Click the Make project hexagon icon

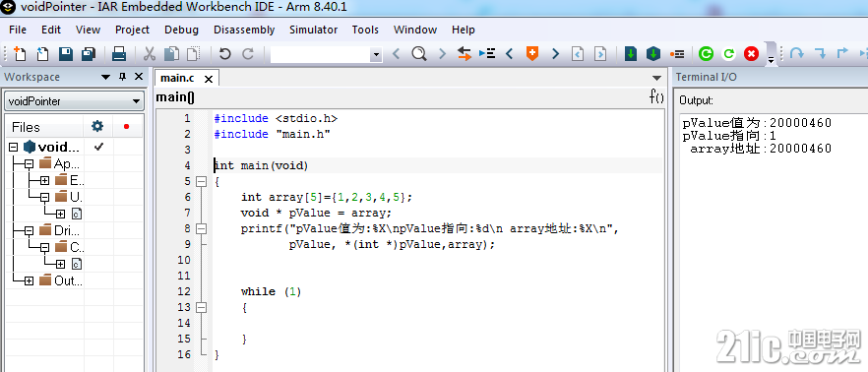point(653,54)
